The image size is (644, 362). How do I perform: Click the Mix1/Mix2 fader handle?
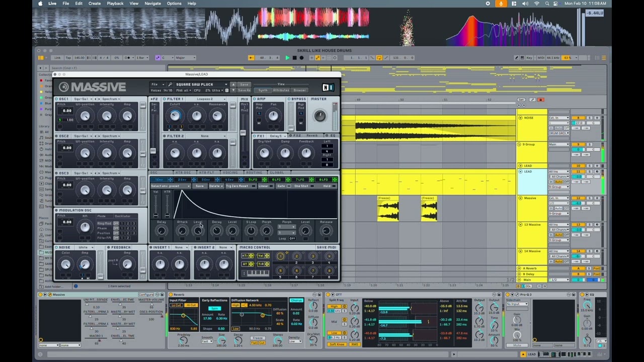(x=243, y=133)
